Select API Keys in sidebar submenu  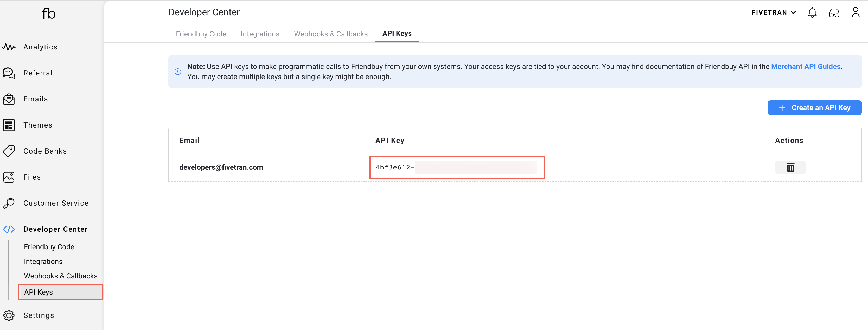coord(61,292)
